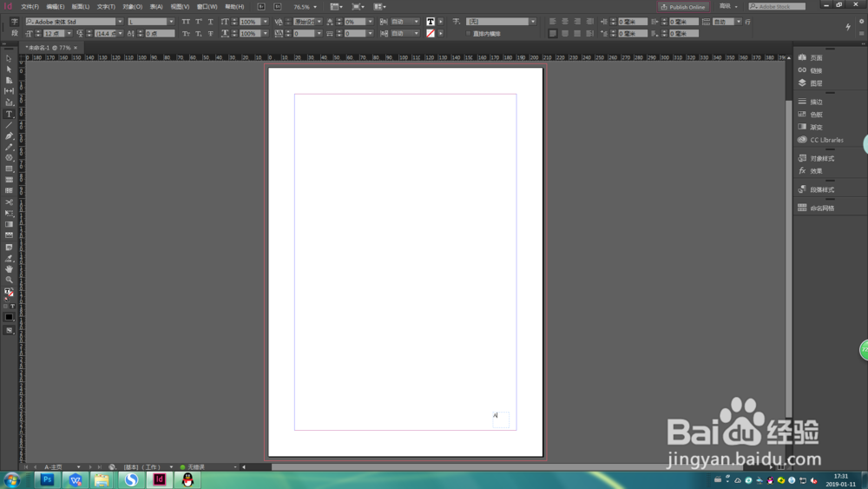Click the text fill color T swatch
Viewport: 868px width, 489px height.
(431, 22)
